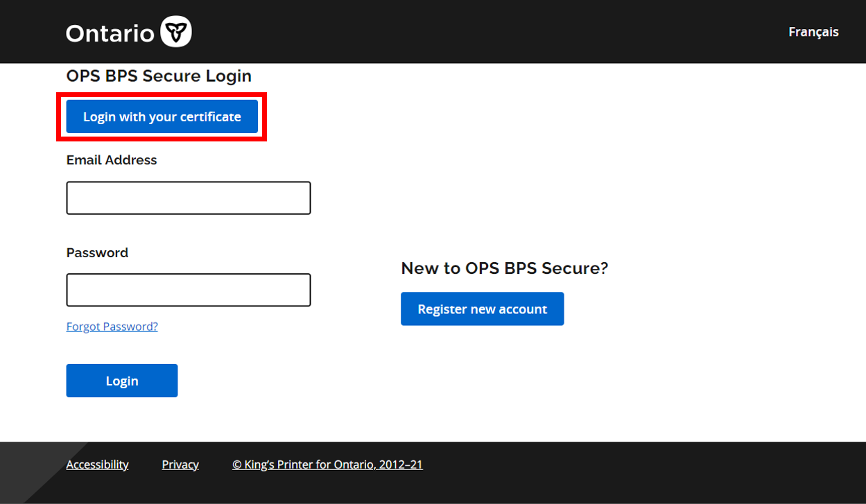Click into the Password input field

click(188, 290)
